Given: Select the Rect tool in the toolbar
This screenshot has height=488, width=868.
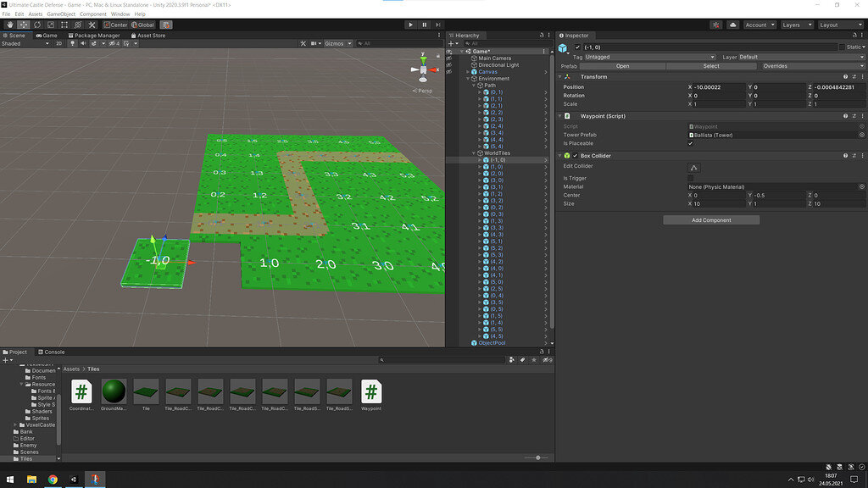Looking at the screenshot, I should (64, 25).
